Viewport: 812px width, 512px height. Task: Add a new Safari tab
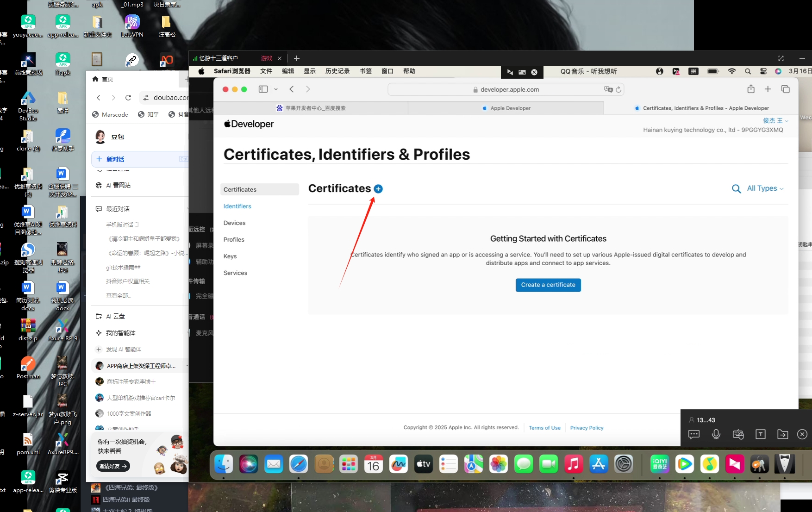[x=768, y=89]
